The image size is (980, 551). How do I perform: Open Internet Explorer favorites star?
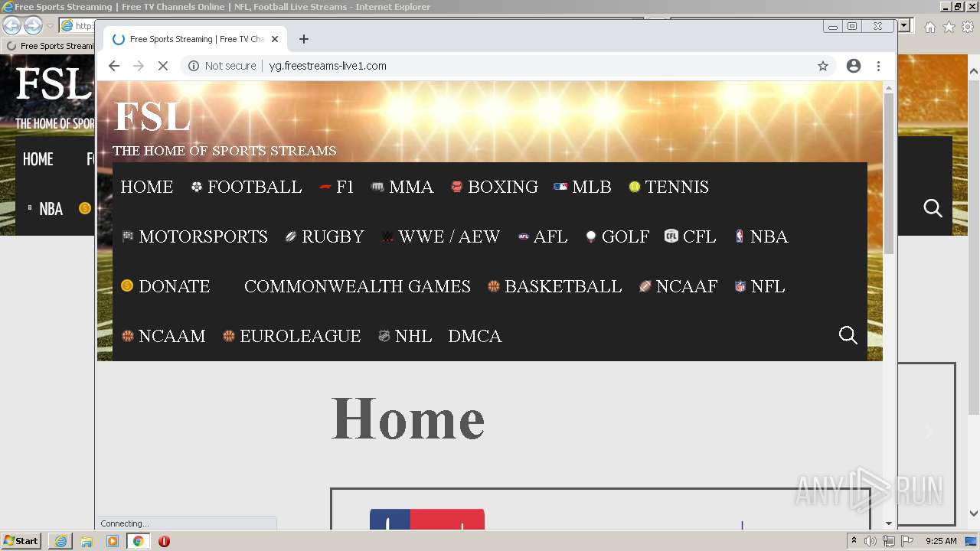pos(949,27)
